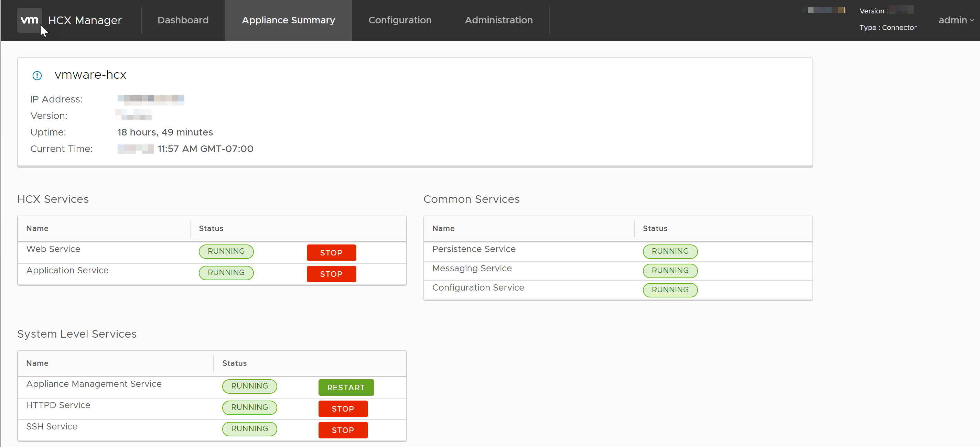Select the Appliance Summary tab
Screen dimensions: 980x447
[x=288, y=20]
